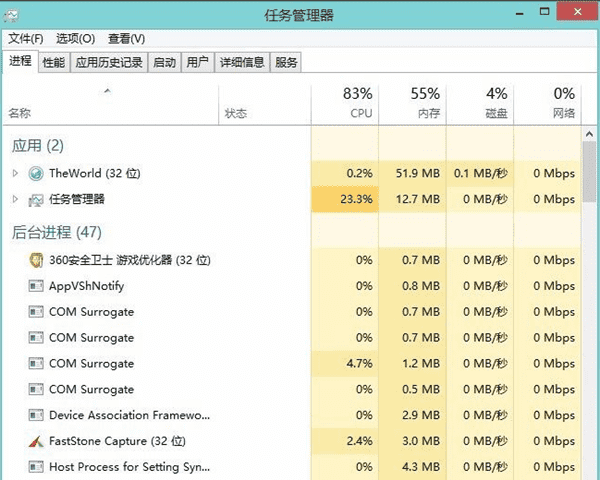The width and height of the screenshot is (600, 480).
Task: Sort by the 状态 column header
Action: pyautogui.click(x=264, y=104)
